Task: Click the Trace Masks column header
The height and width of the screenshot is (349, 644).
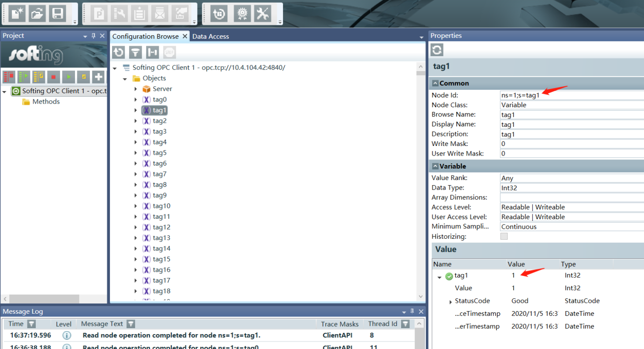Action: (340, 324)
